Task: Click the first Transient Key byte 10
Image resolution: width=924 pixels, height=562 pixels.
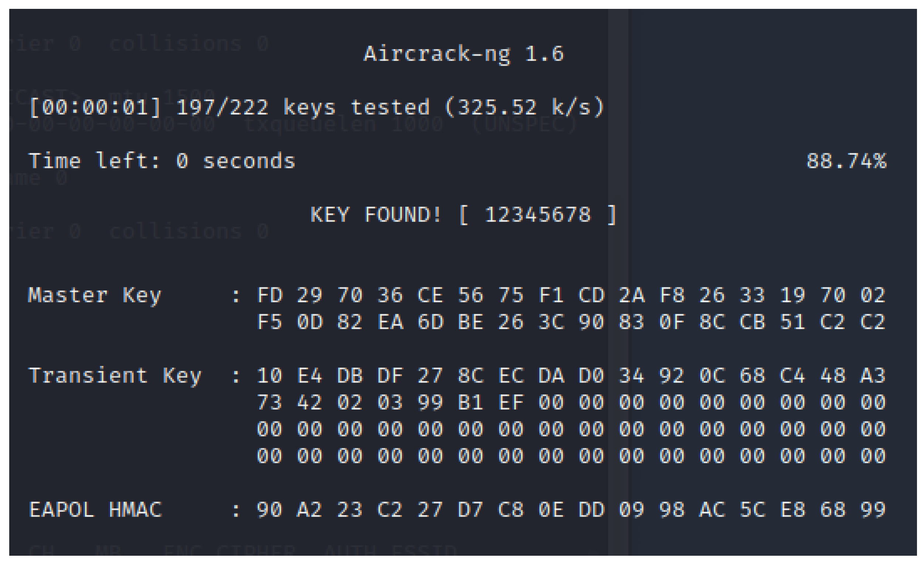Action: (x=270, y=376)
